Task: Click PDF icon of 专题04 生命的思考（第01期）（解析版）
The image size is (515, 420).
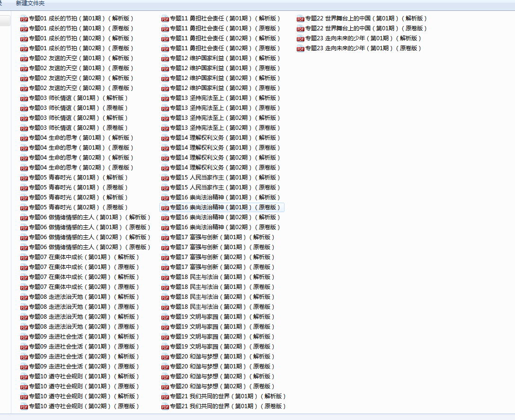Action: pyautogui.click(x=24, y=138)
